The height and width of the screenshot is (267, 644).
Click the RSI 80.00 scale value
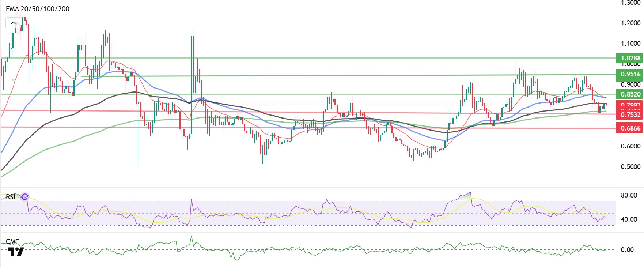(629, 195)
